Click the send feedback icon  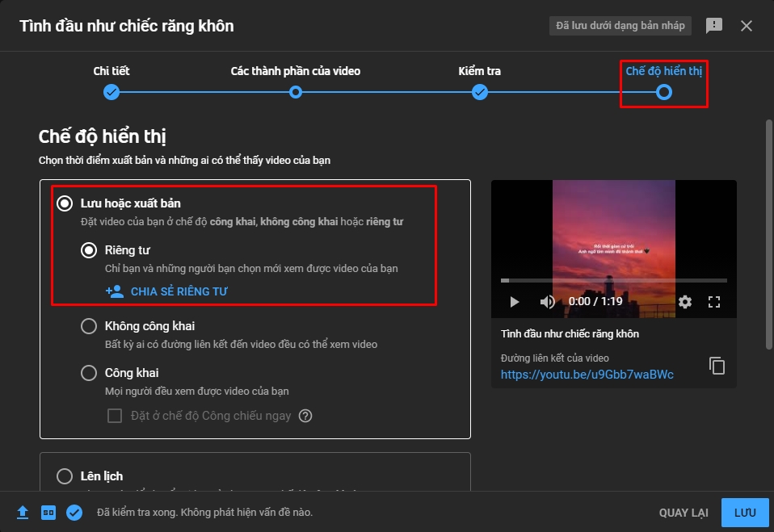(x=713, y=25)
